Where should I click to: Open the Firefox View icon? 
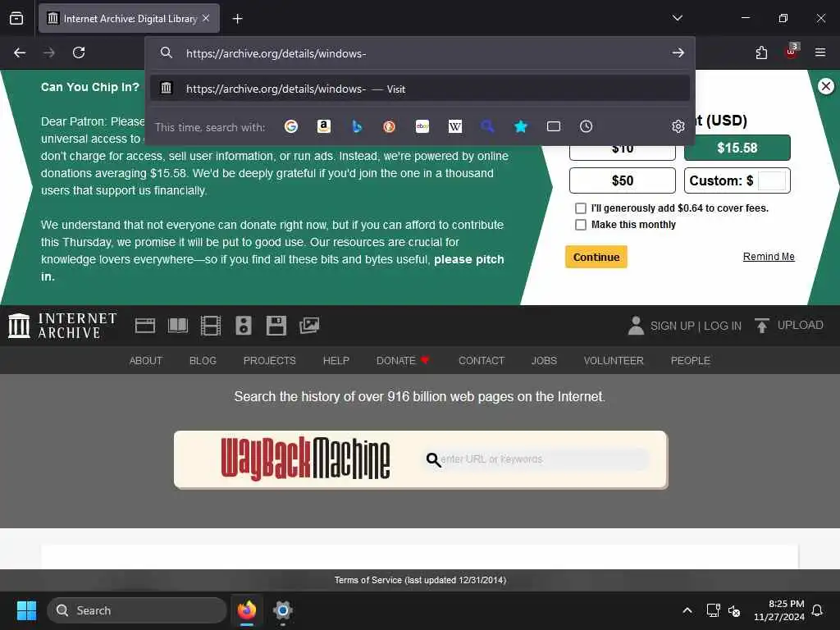pos(16,18)
